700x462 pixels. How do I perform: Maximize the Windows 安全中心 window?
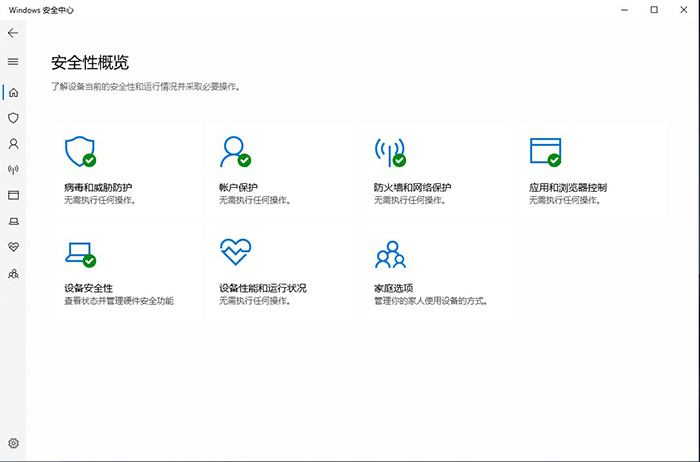pyautogui.click(x=654, y=10)
